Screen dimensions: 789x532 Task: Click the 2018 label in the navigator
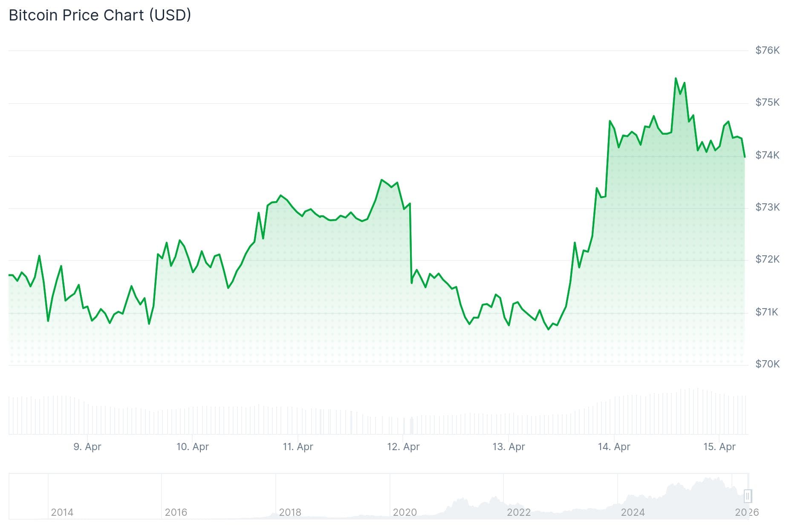290,512
